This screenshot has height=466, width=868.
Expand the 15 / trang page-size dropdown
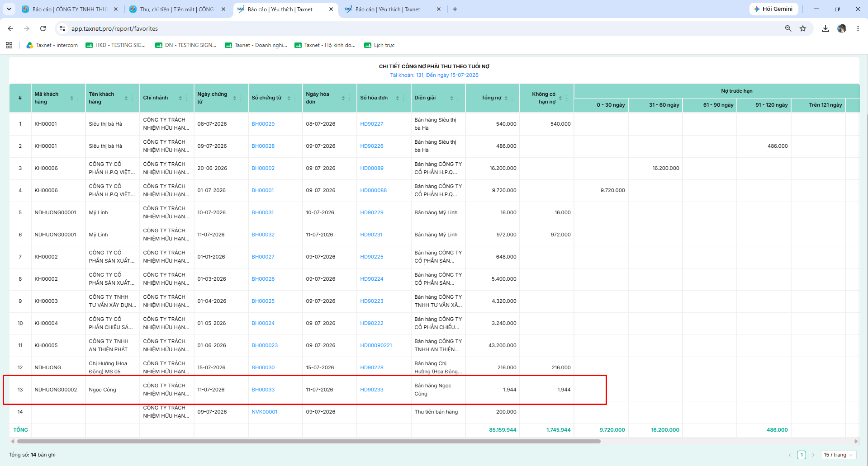[x=838, y=455]
